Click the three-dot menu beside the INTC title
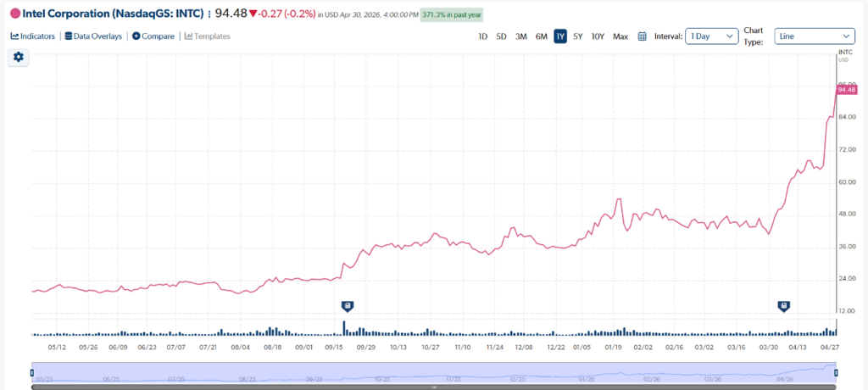 point(209,13)
